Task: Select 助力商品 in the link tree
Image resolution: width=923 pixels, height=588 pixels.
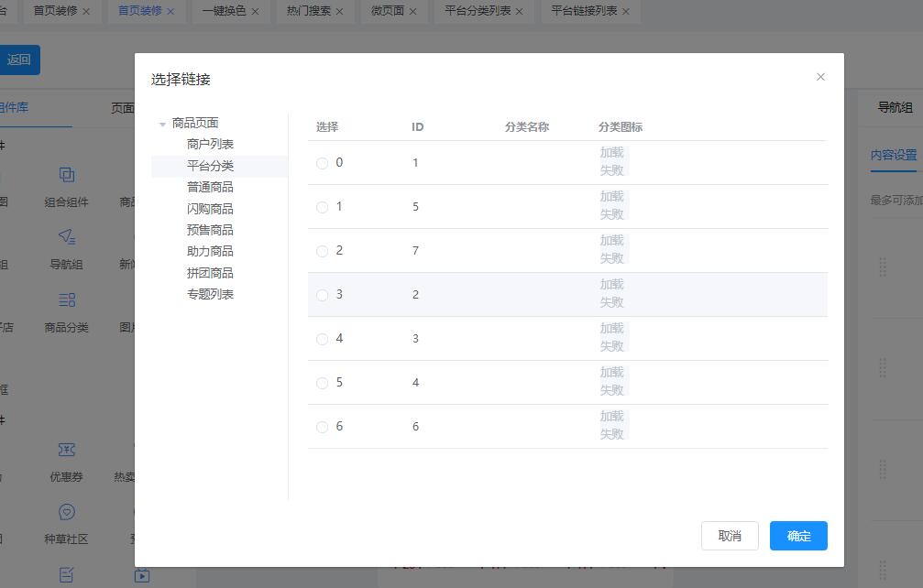Action: click(210, 251)
